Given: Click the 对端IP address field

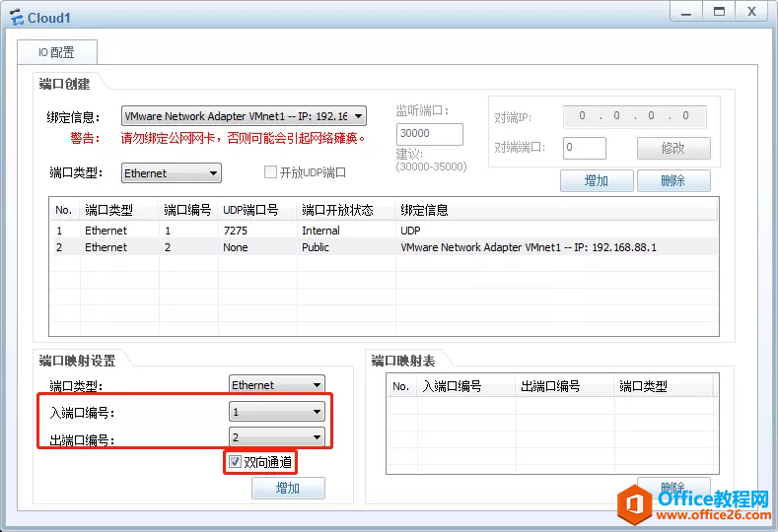Looking at the screenshot, I should (x=635, y=116).
